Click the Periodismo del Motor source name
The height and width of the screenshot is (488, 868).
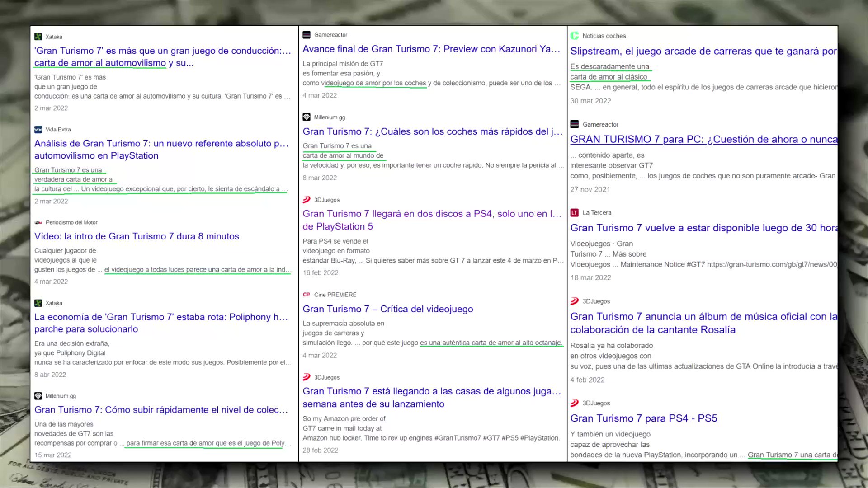(x=71, y=222)
